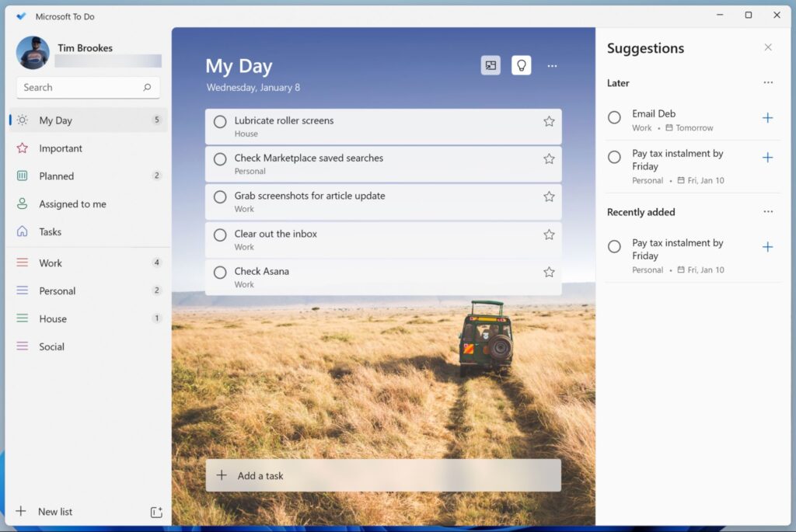Open Clear out the inbox task details
The width and height of the screenshot is (796, 532).
[x=383, y=239]
